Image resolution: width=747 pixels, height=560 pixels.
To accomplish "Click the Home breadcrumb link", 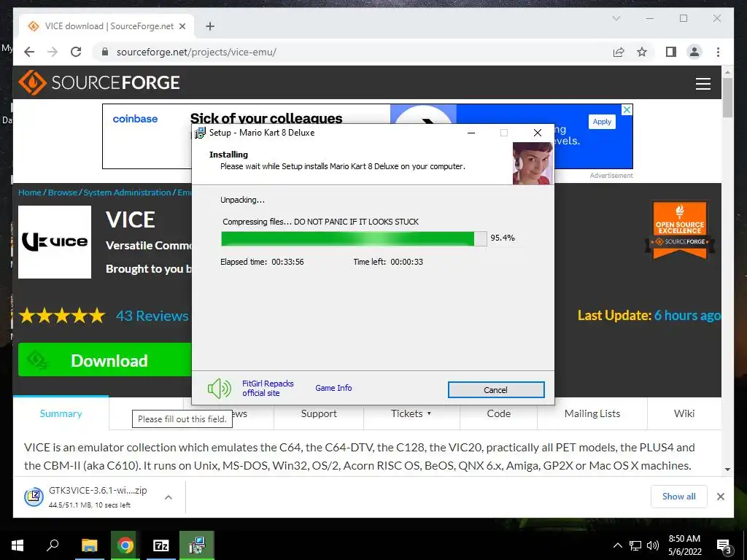I will [x=29, y=192].
